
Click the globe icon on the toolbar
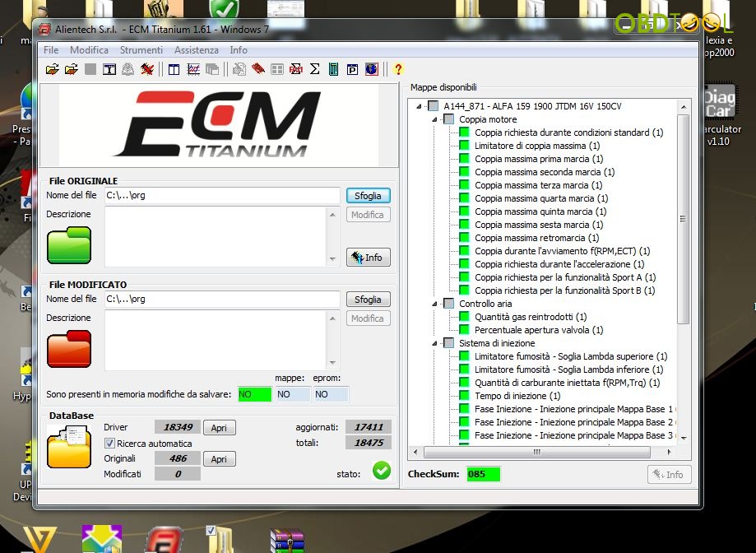click(372, 69)
